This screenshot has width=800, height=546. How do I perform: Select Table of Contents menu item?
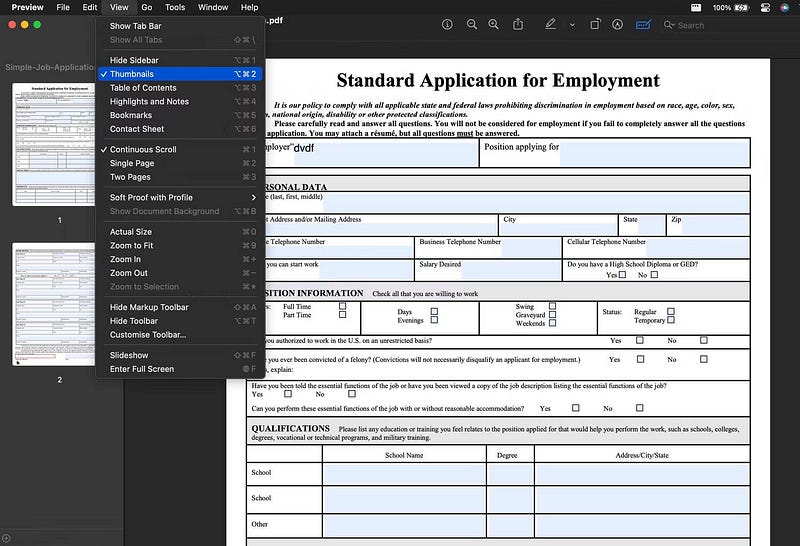pos(143,88)
